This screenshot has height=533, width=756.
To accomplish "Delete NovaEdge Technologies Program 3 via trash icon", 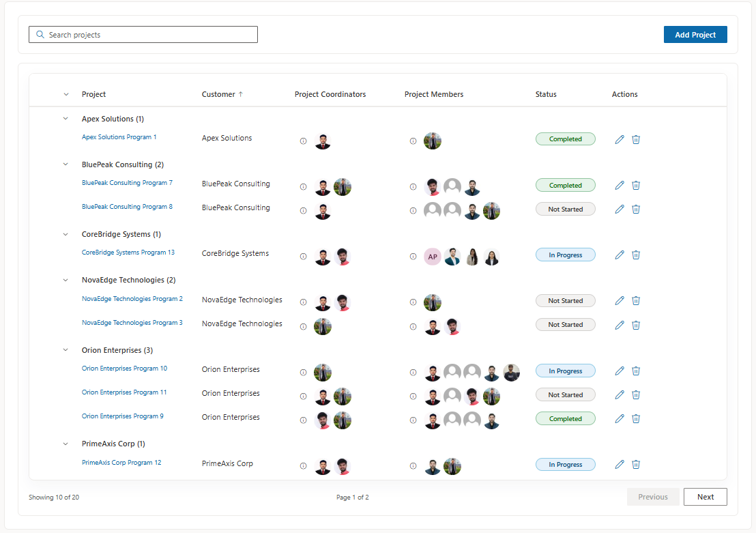I will tap(636, 325).
